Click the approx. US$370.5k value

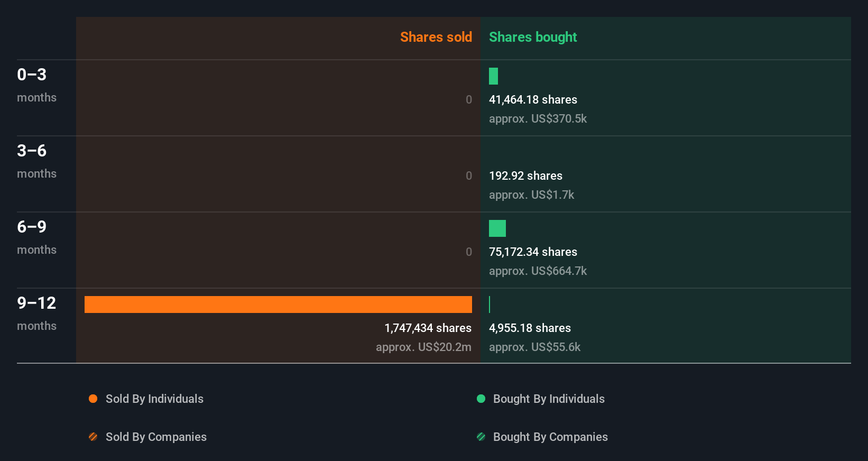pyautogui.click(x=538, y=119)
